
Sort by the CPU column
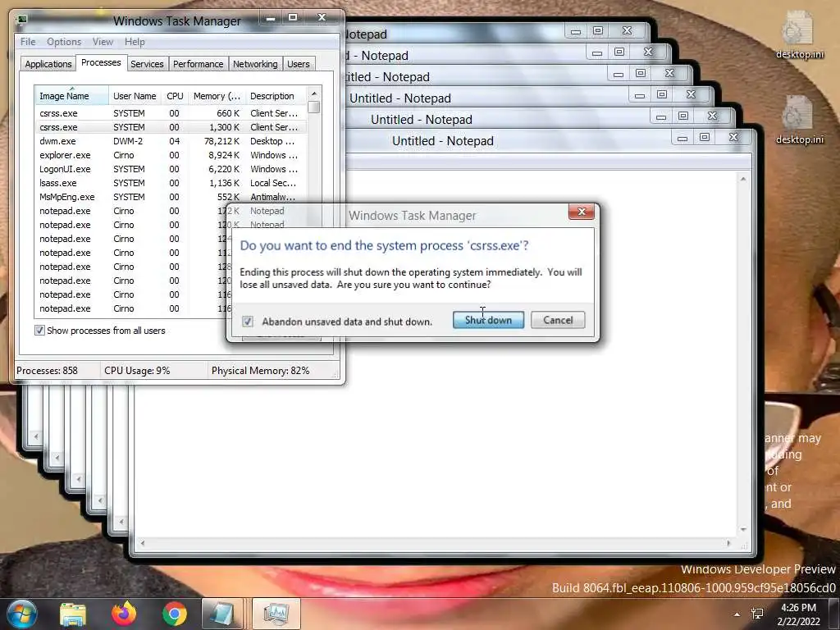coord(175,96)
